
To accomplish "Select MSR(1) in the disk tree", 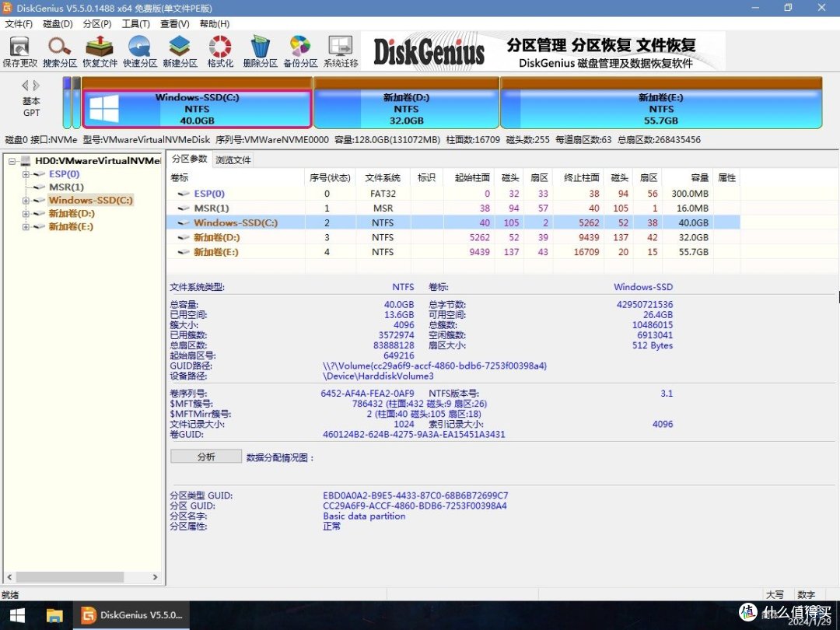I will pyautogui.click(x=66, y=187).
